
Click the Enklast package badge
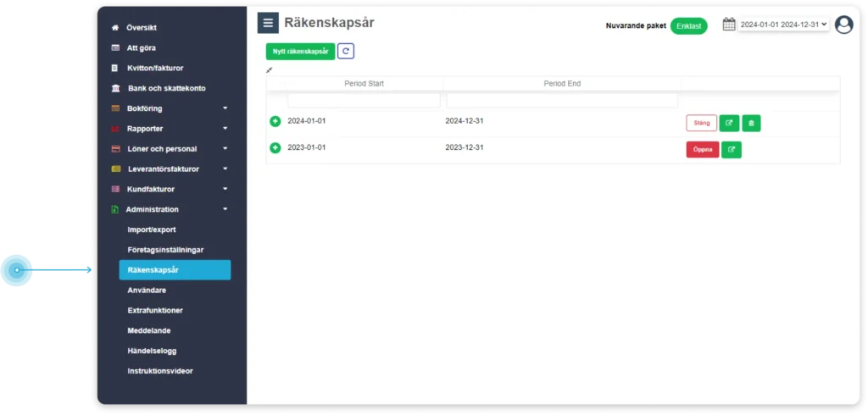(688, 26)
